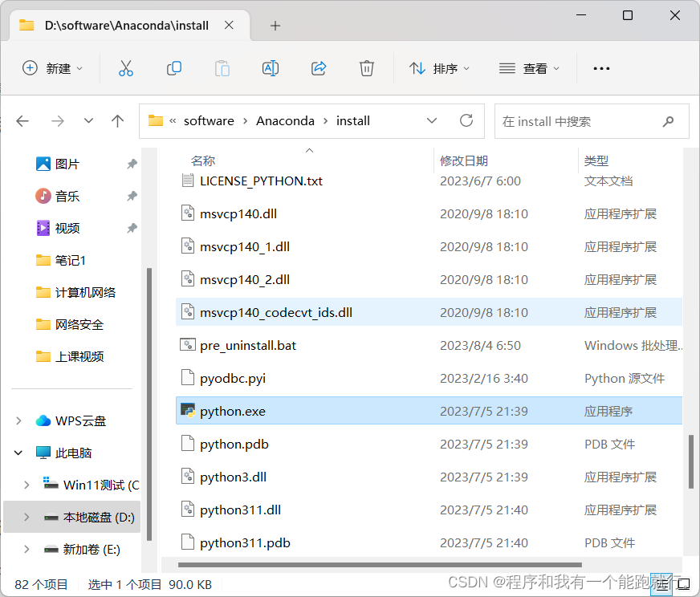
Task: Open the 上课视频 folder
Action: [x=70, y=356]
